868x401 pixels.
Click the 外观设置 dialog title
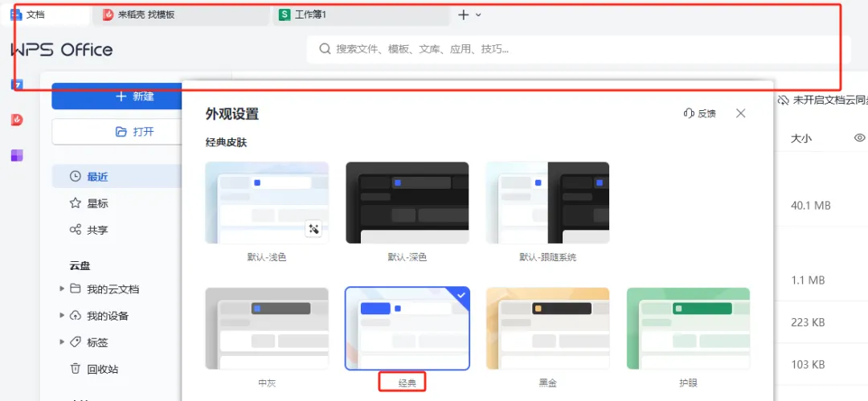click(x=232, y=115)
